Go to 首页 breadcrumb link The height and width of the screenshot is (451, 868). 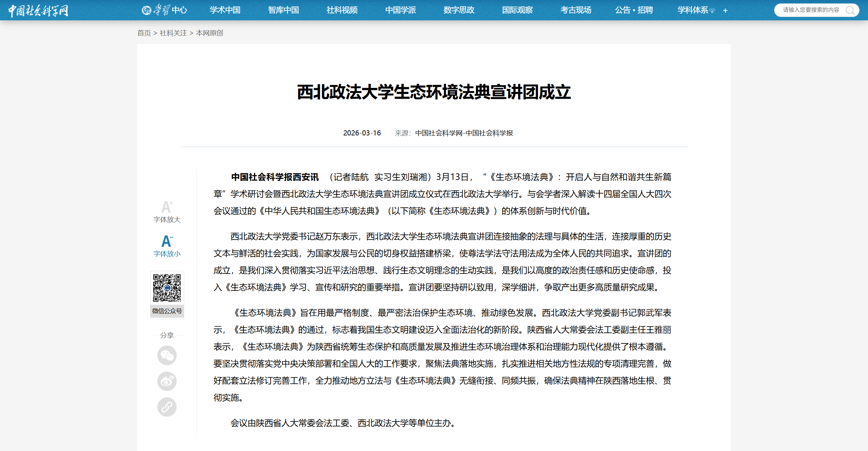[144, 33]
